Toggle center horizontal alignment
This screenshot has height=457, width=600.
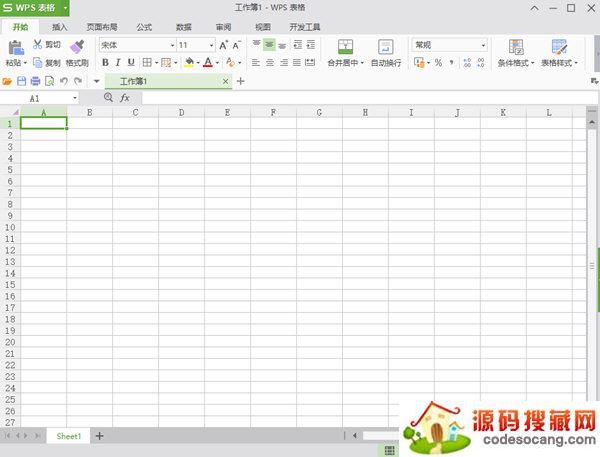[270, 62]
